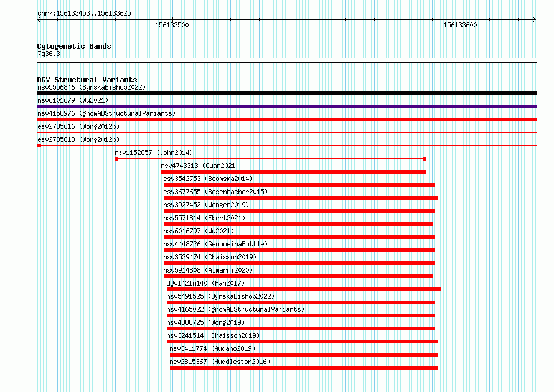Click the nsv5556846 (ByrskaBishop2022) label

92,87
